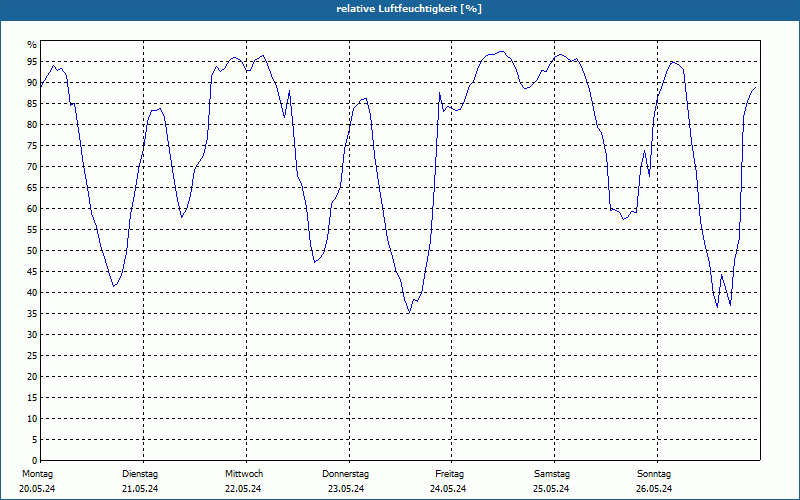Click the y-axis value 60
Viewport: 800px width, 500px height.
[32, 209]
